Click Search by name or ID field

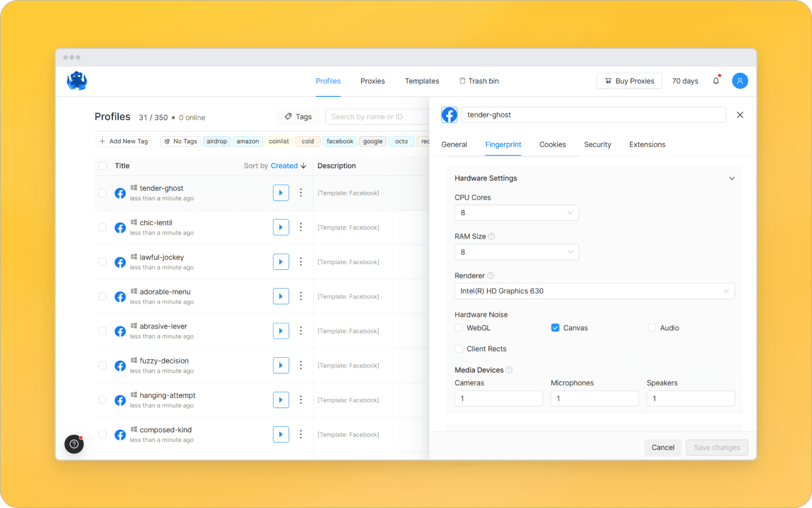[378, 117]
